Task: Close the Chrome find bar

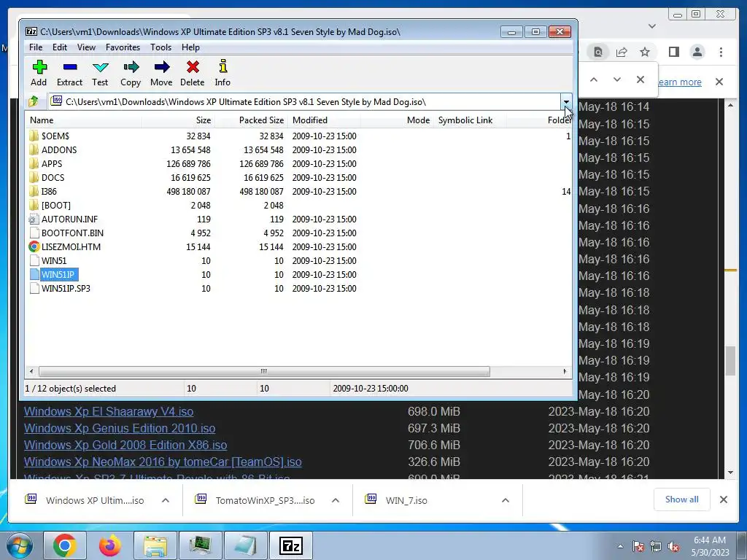Action: click(x=640, y=79)
